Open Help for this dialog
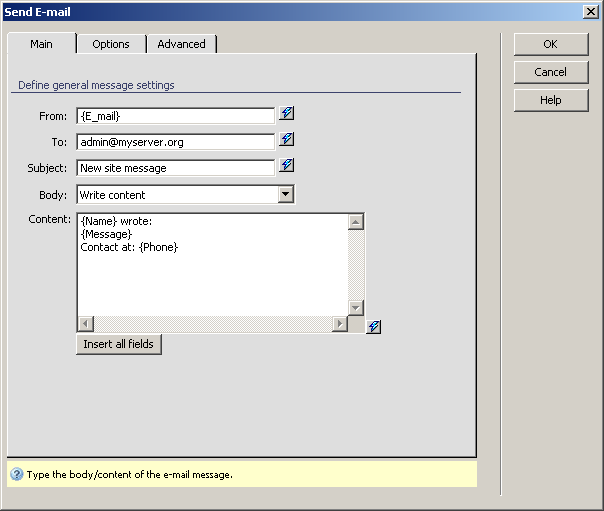 pos(550,100)
